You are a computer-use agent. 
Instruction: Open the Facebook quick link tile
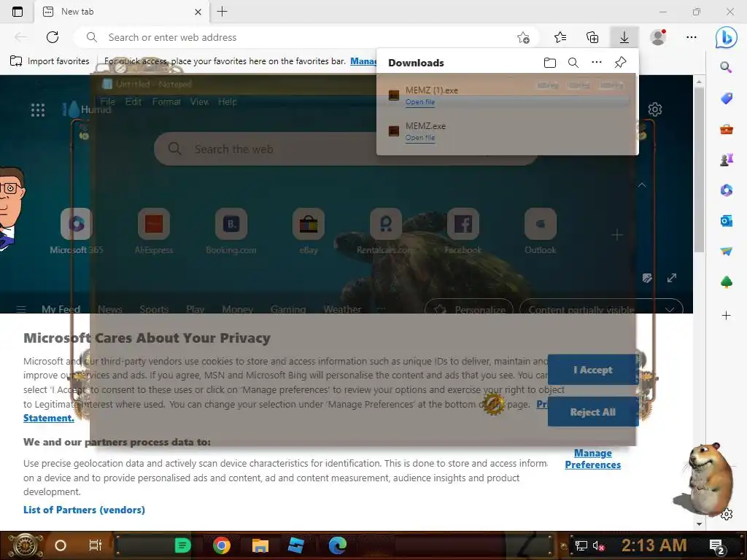pyautogui.click(x=462, y=231)
